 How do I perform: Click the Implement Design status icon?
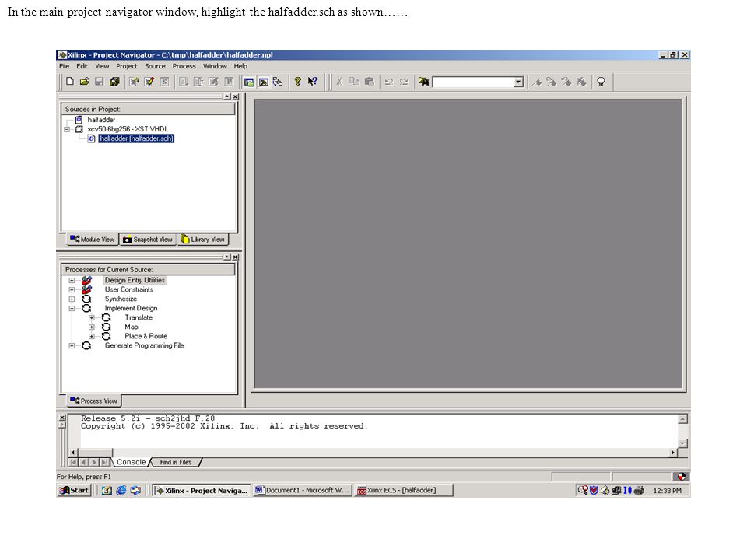[86, 308]
